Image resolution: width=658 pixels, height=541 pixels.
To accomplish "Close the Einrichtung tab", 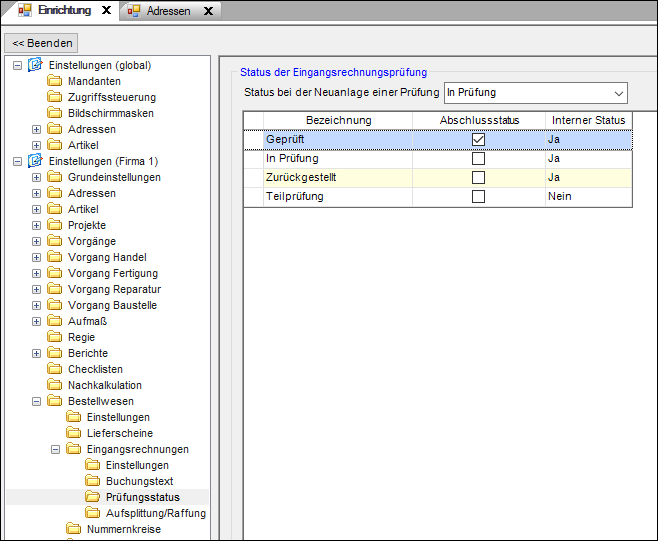I will [x=107, y=10].
